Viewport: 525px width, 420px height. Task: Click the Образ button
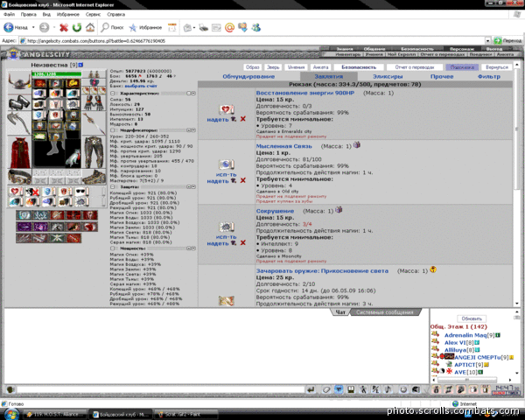[x=253, y=67]
